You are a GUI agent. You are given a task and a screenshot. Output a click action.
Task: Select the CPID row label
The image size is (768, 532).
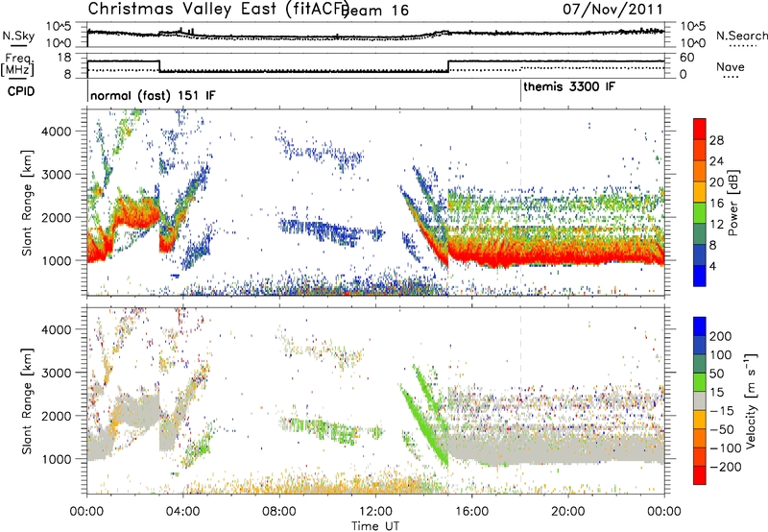pos(21,91)
